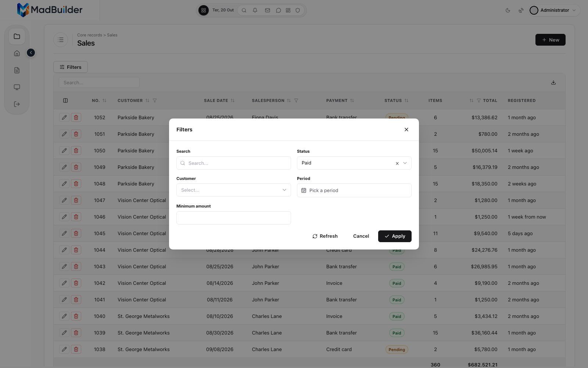Sort by Sale Date column
588x368 pixels.
click(x=233, y=100)
